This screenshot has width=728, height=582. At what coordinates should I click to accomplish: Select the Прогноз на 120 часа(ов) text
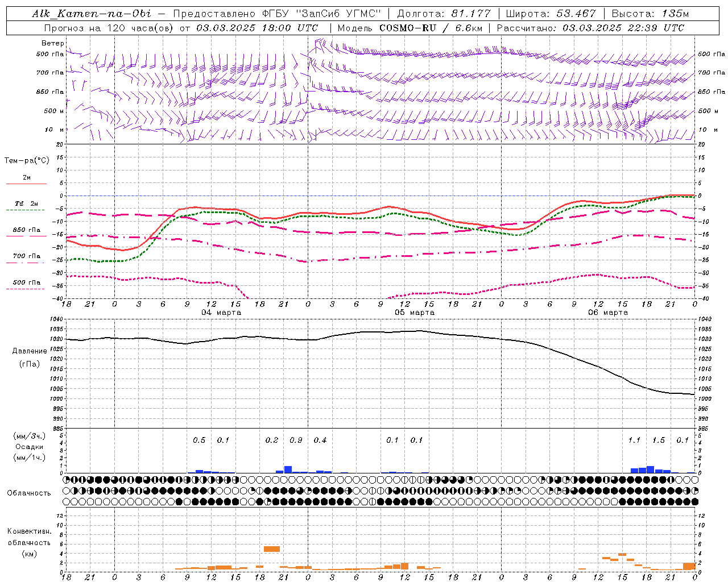(x=109, y=28)
